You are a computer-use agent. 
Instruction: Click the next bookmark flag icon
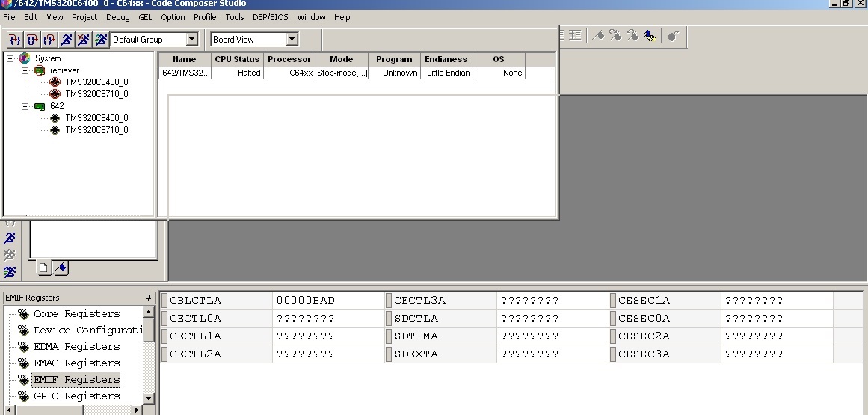tap(615, 35)
